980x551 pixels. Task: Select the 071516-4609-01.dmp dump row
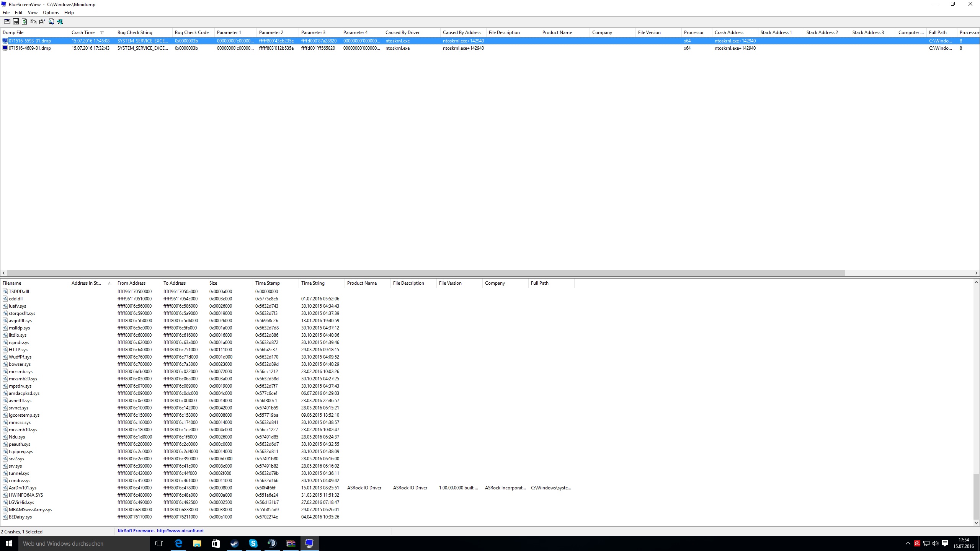30,48
